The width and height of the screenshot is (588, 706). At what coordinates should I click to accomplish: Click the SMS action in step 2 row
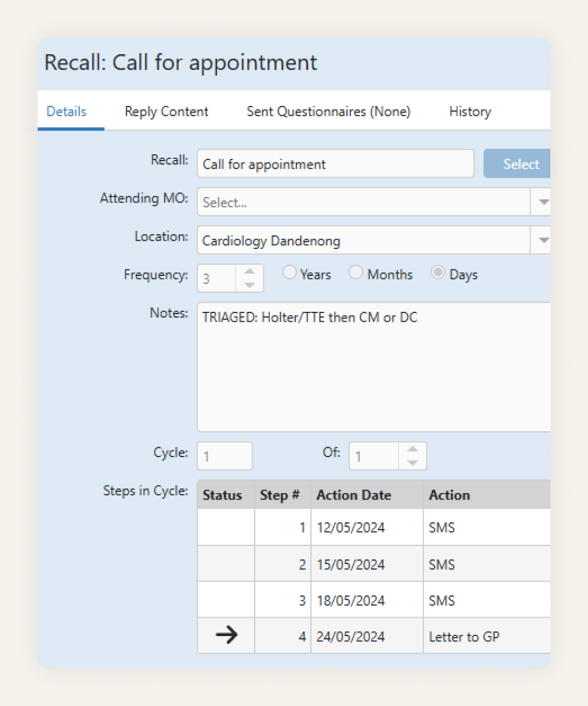click(487, 564)
